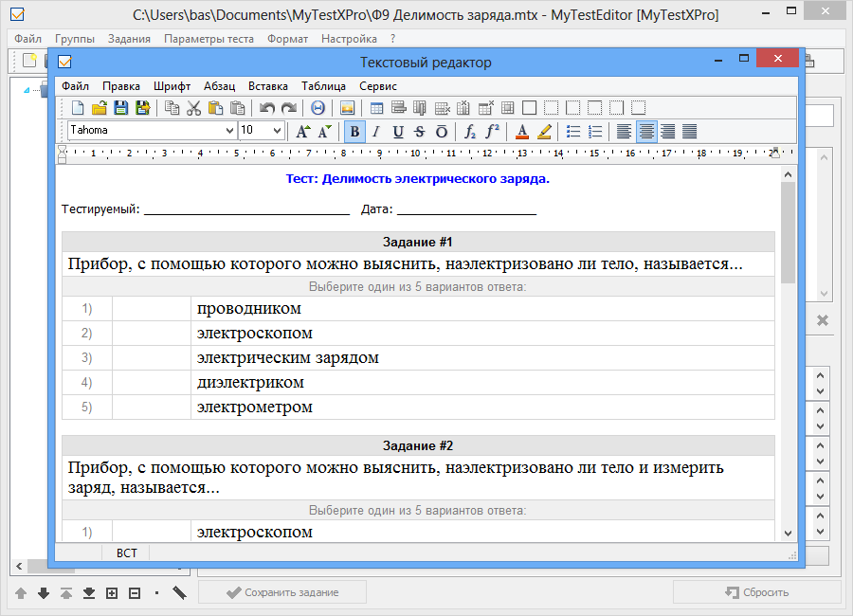
Task: Apply superscript formatting
Action: tap(492, 131)
